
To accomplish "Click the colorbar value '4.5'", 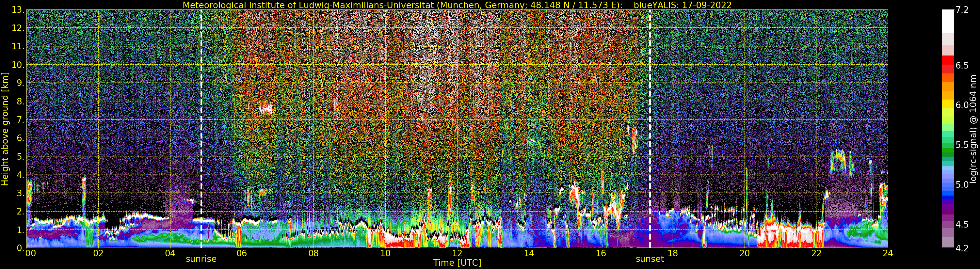I will tap(962, 224).
